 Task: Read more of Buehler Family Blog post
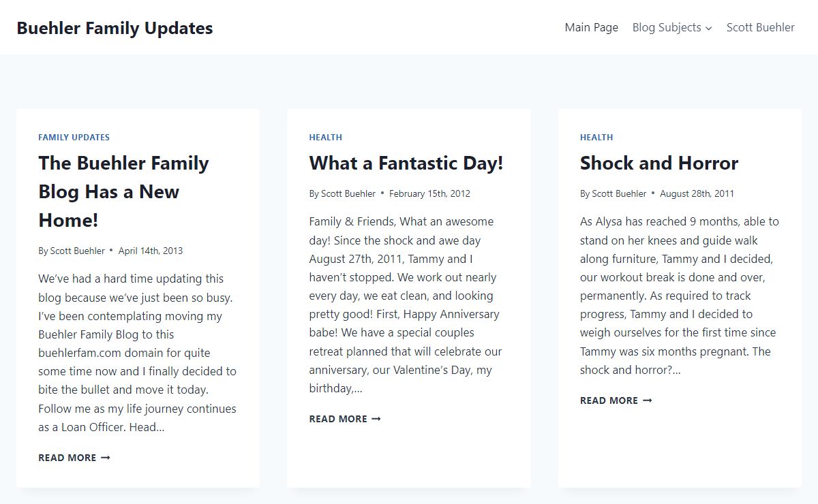coord(74,458)
